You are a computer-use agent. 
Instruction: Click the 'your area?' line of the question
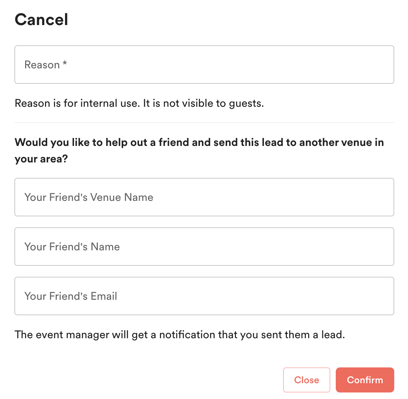(x=41, y=159)
